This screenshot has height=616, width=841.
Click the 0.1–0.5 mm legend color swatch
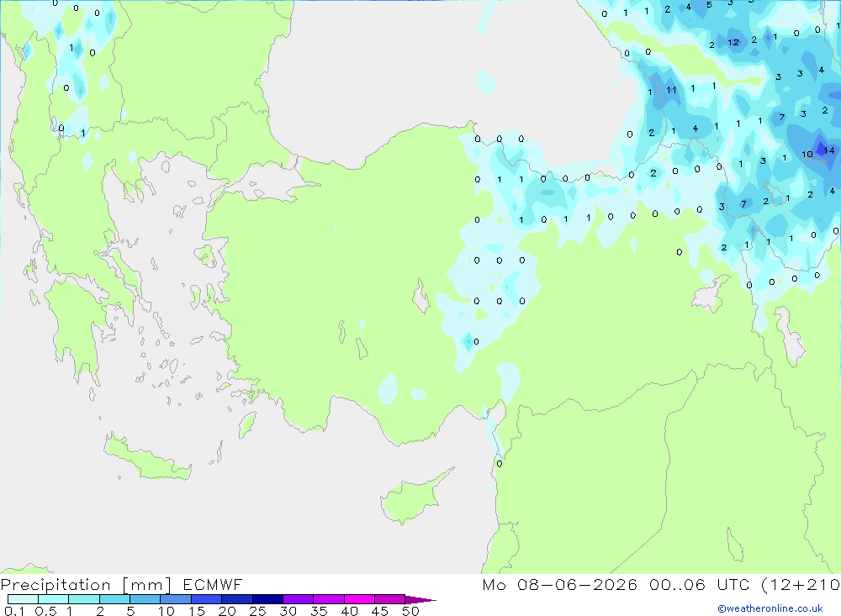pyautogui.click(x=23, y=599)
